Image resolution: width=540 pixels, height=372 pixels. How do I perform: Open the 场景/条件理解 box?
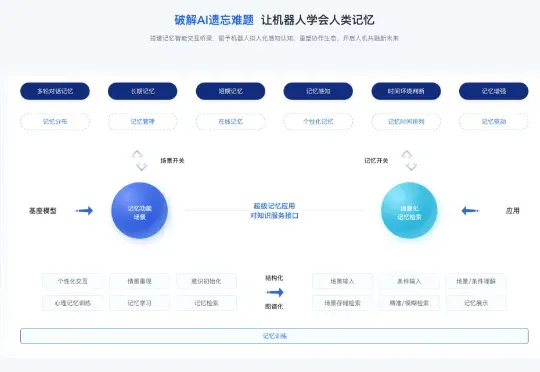tap(476, 281)
